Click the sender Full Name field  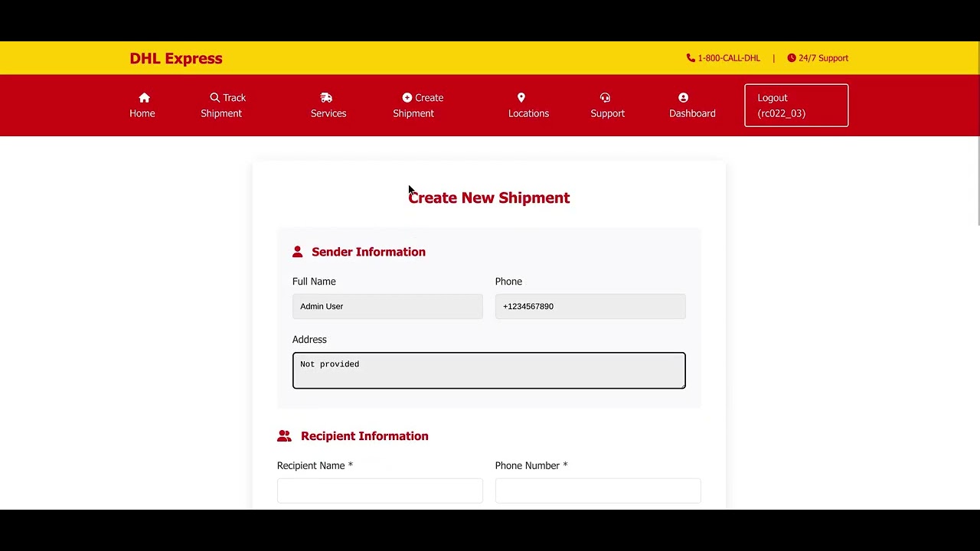387,306
